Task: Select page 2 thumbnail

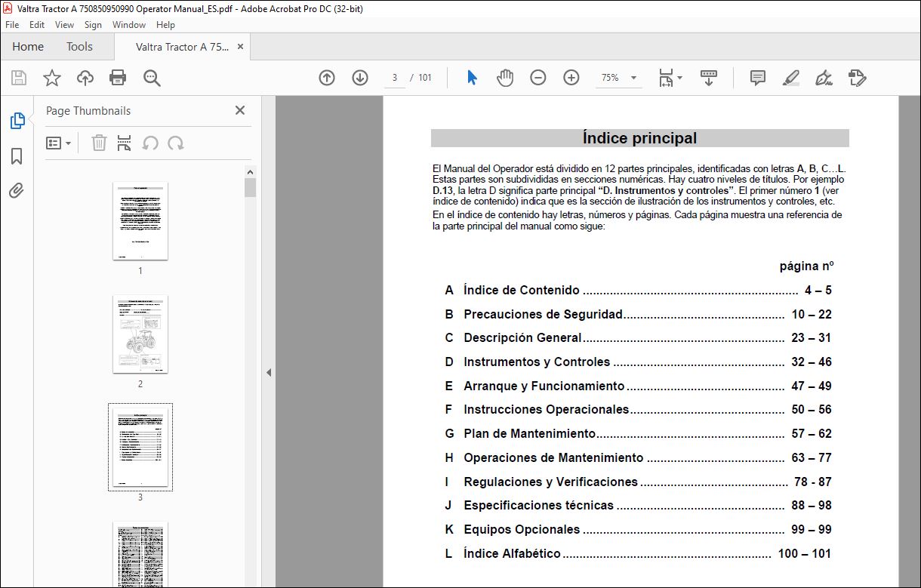Action: (140, 334)
